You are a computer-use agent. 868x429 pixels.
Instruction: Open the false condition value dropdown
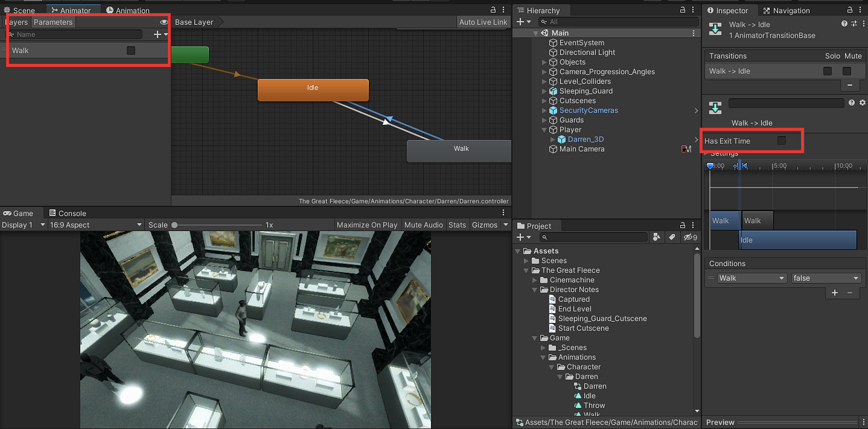click(826, 278)
